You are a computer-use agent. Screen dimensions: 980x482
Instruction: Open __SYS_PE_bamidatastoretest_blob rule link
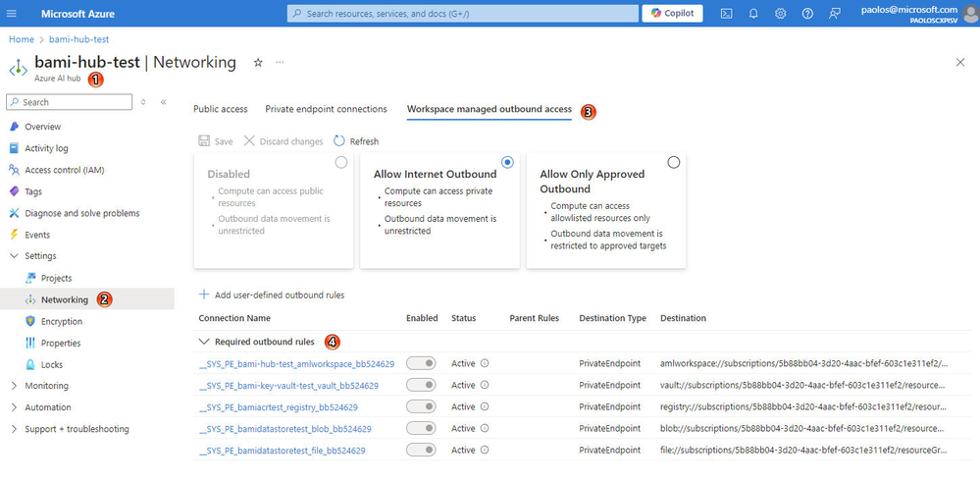pos(285,429)
